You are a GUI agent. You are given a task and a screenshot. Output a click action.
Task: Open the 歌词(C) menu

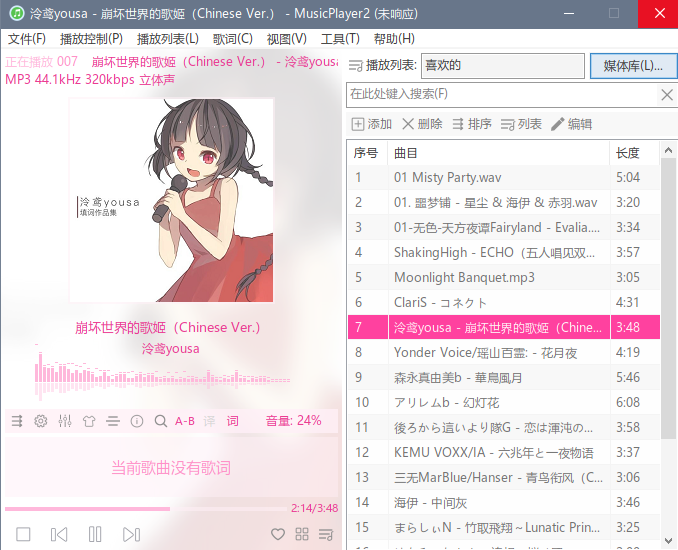(x=233, y=39)
